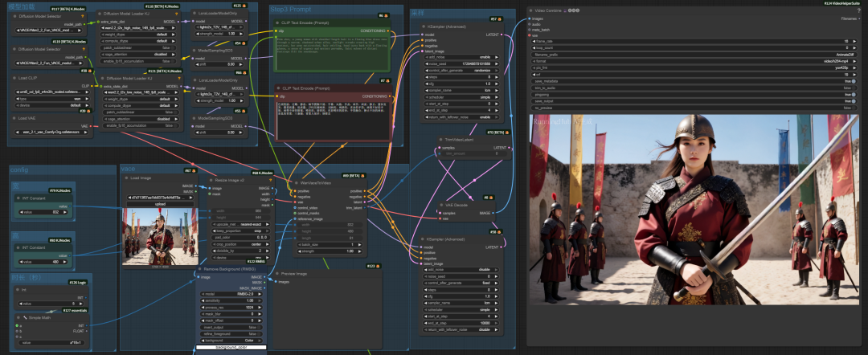Click help icon on high_noise Diffusion Model Loader KJ
Screen dimensions: 868x355
175,14
